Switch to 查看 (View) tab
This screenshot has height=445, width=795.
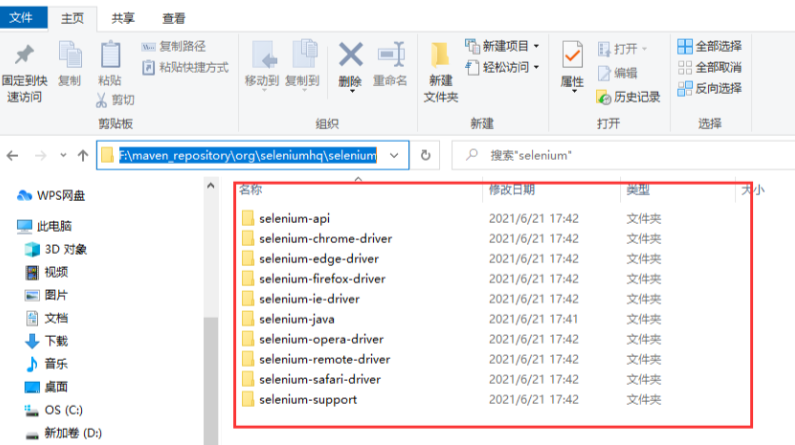(x=173, y=19)
